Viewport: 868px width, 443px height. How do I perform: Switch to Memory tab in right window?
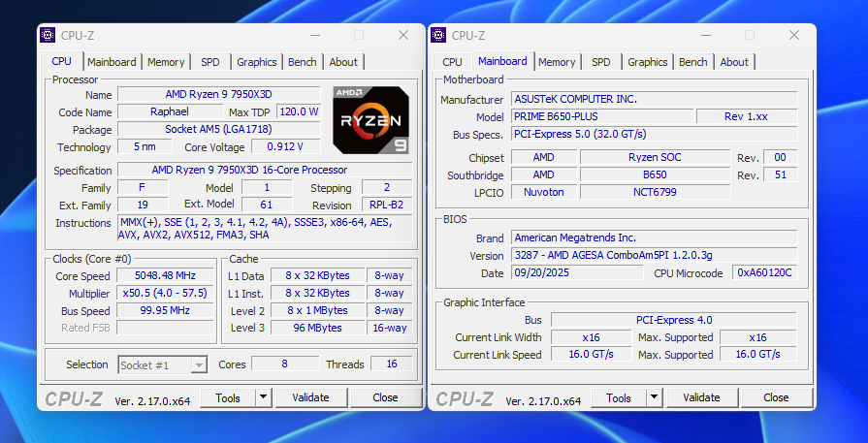[x=557, y=62]
